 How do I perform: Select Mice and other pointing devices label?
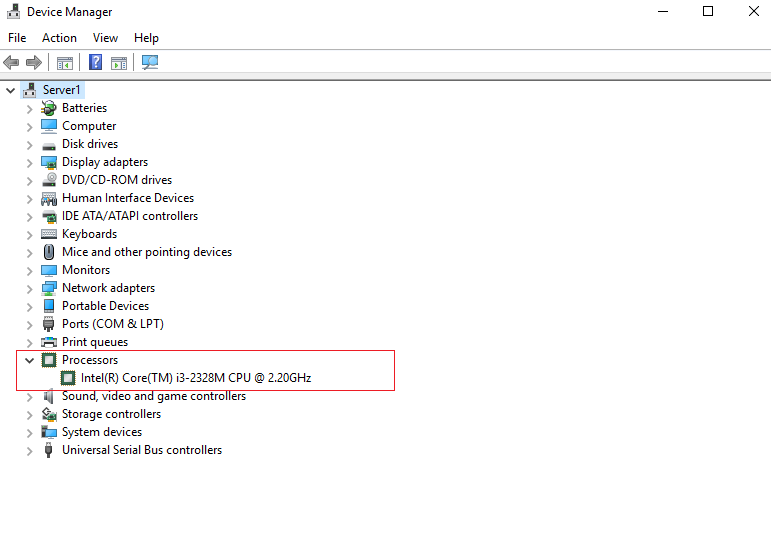click(x=147, y=252)
